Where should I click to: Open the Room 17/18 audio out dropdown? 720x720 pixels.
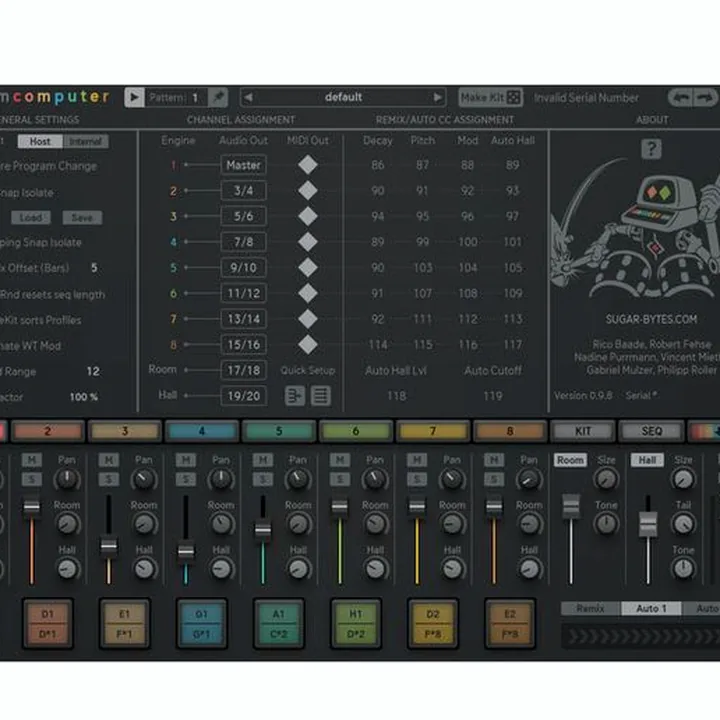tap(243, 370)
